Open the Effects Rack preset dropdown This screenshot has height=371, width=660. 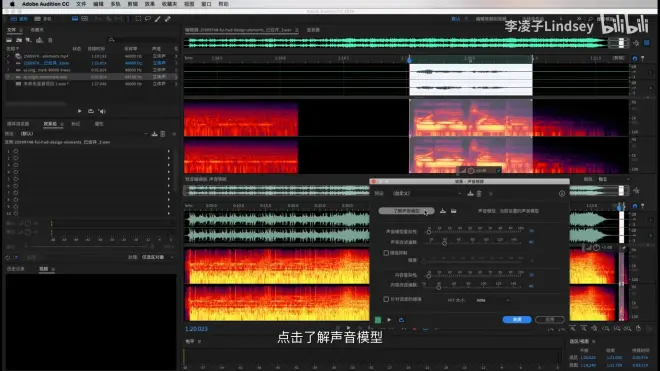pos(84,133)
